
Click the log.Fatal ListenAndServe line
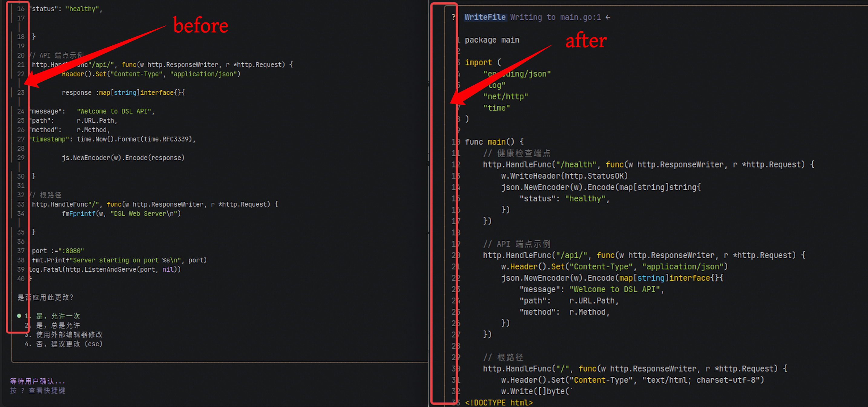pyautogui.click(x=105, y=269)
